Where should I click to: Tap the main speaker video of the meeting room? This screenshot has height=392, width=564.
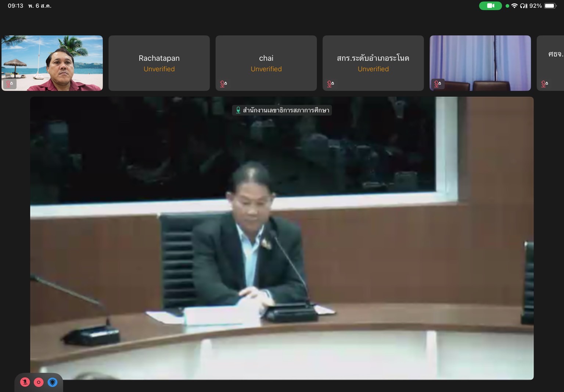pyautogui.click(x=282, y=238)
